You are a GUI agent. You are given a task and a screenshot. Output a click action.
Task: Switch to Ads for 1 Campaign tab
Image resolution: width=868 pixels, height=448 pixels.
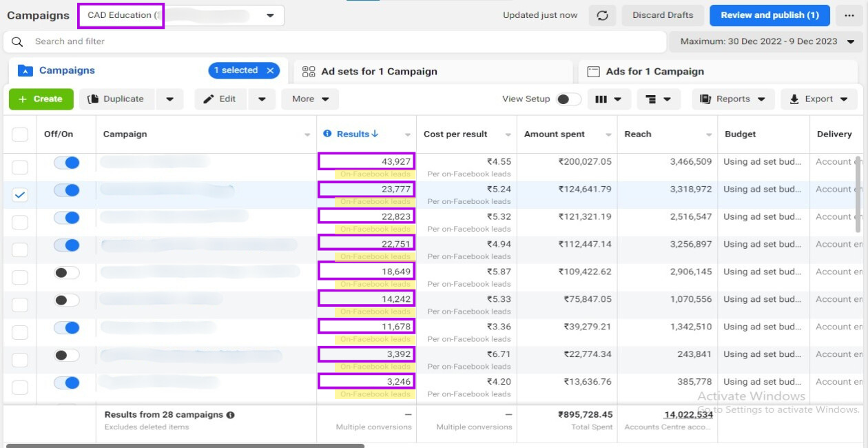pyautogui.click(x=654, y=72)
